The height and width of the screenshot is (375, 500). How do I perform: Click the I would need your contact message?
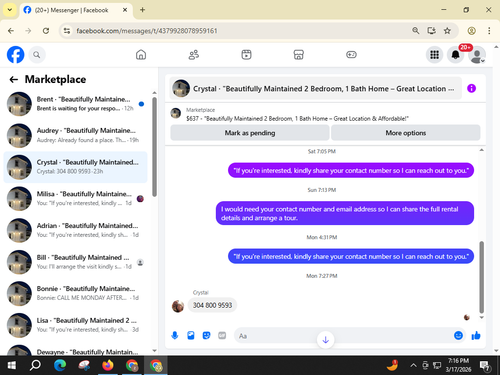[x=345, y=213]
